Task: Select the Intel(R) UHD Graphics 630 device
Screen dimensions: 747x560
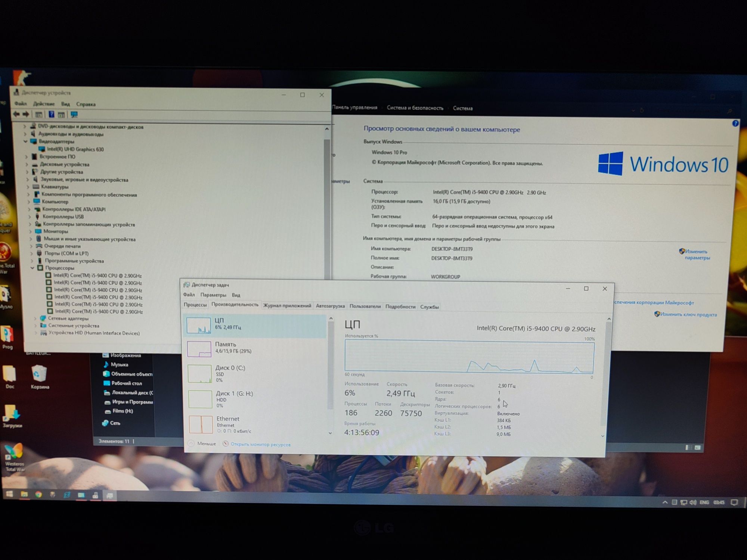Action: [75, 149]
